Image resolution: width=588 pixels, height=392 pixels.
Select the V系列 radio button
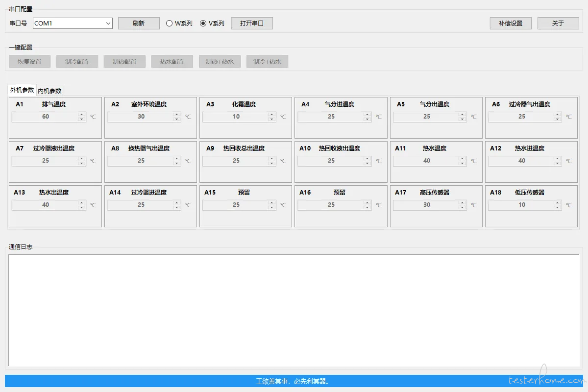point(203,24)
